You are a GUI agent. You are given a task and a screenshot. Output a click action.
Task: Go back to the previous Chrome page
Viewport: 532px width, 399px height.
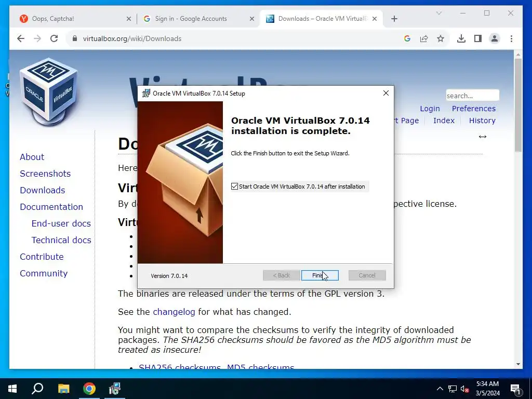(21, 38)
